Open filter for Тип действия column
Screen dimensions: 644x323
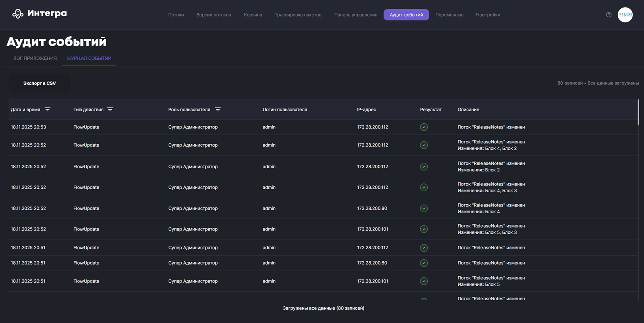[110, 109]
